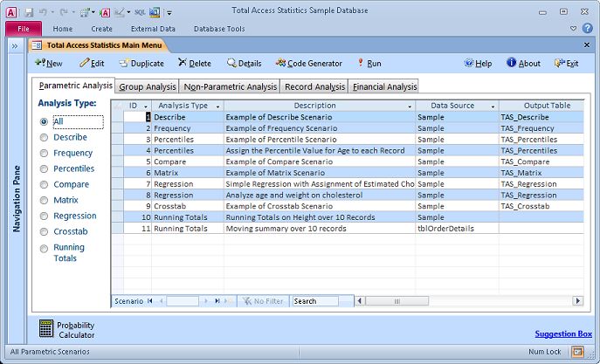Click the green-arrow Access icon in quick toolbar
This screenshot has height=364, width=600.
coord(105,12)
